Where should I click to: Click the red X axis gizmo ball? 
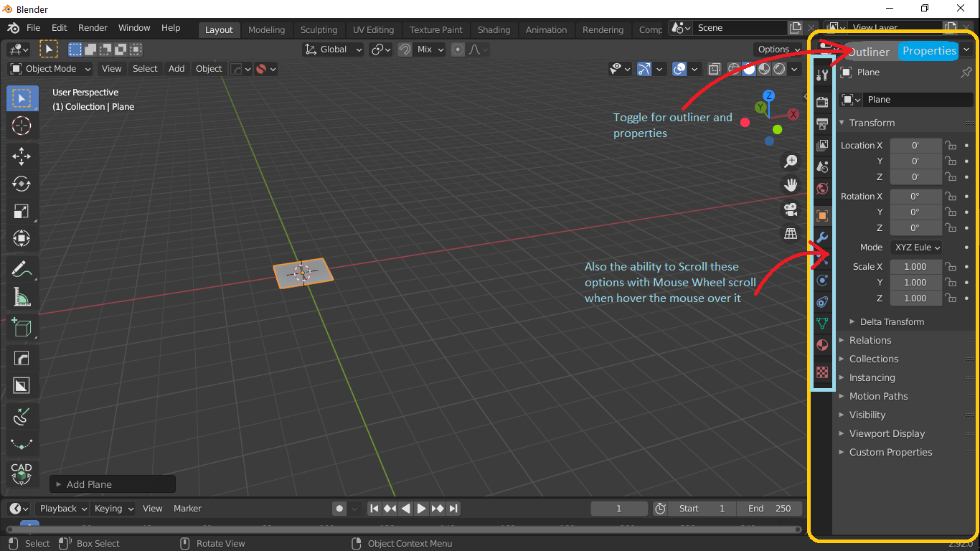[x=793, y=114]
